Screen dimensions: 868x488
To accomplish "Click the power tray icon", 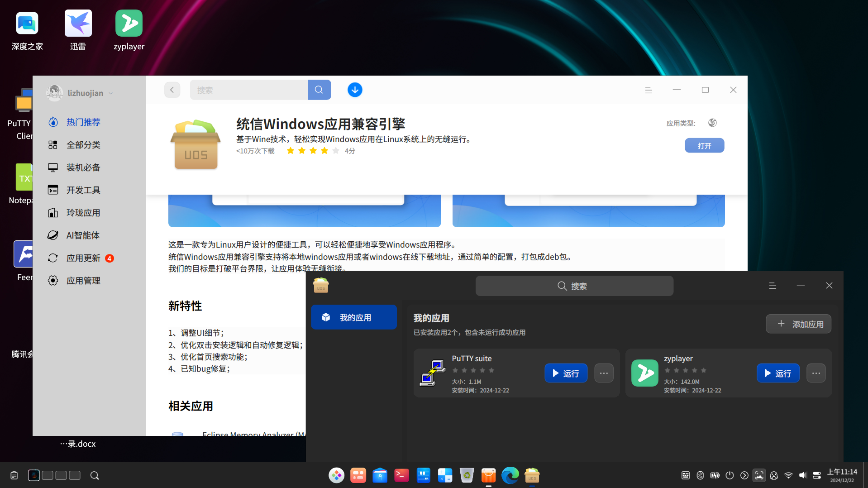I will tap(730, 475).
